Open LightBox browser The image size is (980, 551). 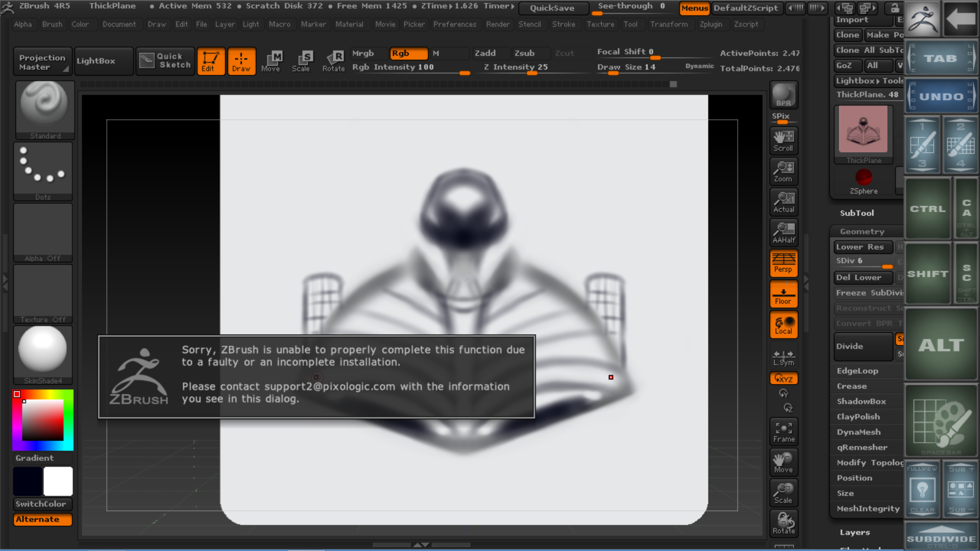[x=104, y=61]
